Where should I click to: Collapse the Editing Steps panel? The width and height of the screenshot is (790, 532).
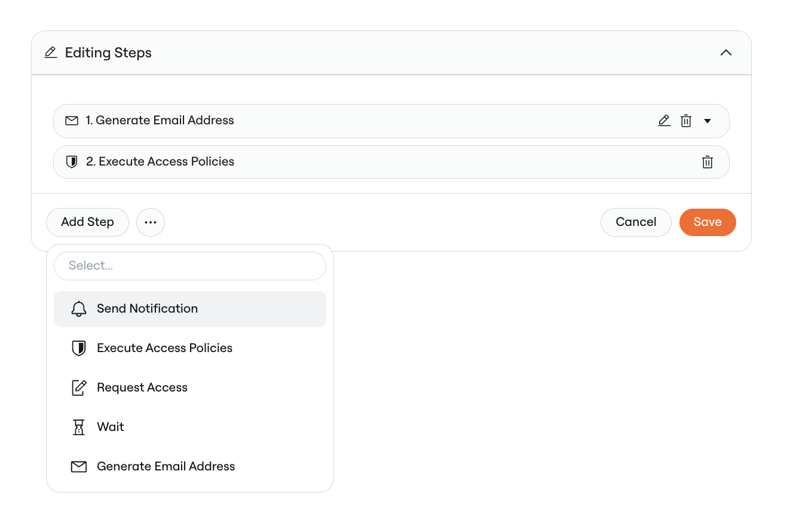tap(726, 53)
